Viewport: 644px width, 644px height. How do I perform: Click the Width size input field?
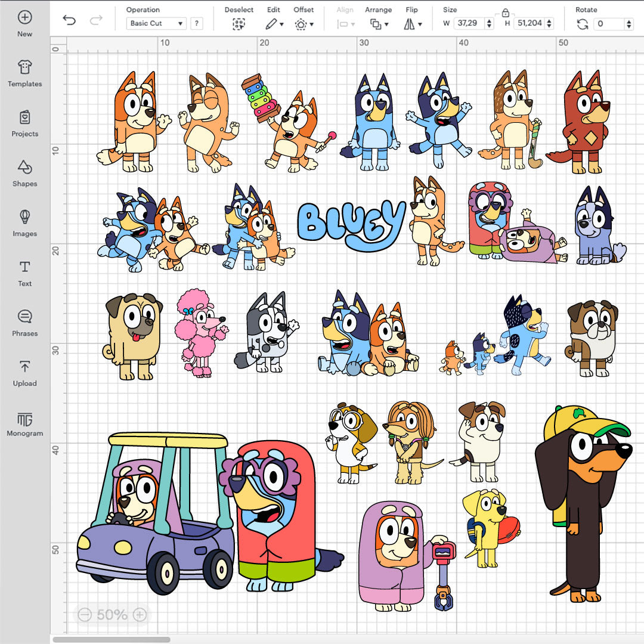pyautogui.click(x=468, y=23)
